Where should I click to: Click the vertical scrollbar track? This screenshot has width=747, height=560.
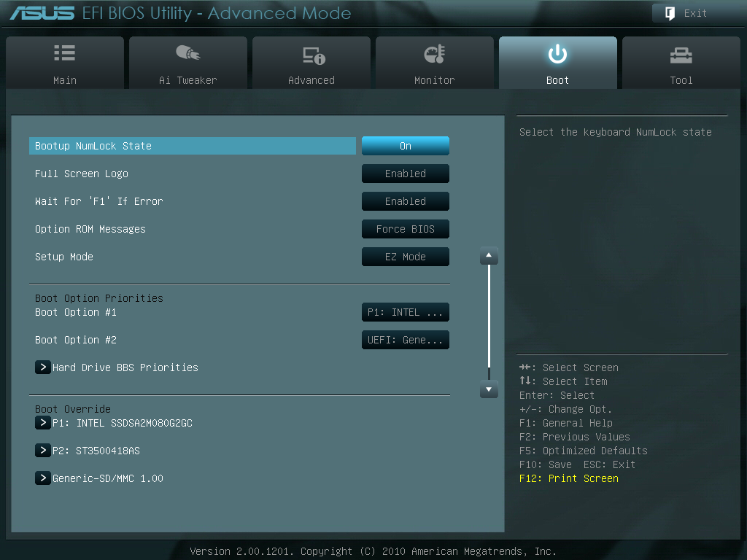[489, 322]
